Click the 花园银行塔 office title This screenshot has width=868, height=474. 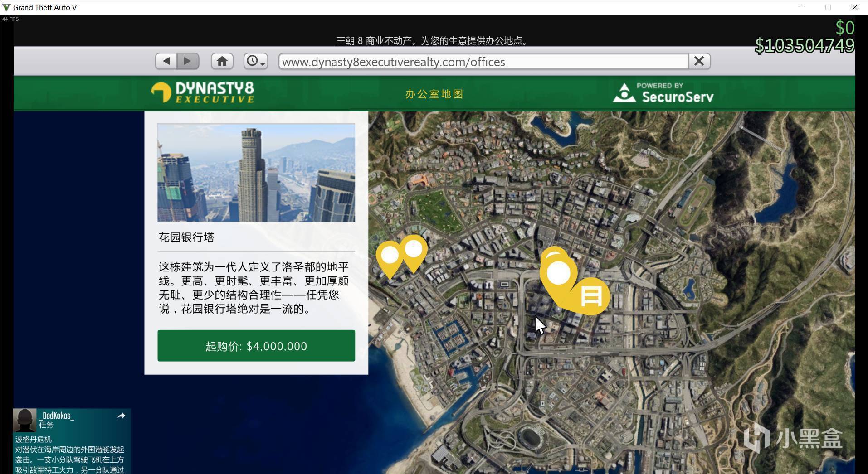tap(186, 237)
